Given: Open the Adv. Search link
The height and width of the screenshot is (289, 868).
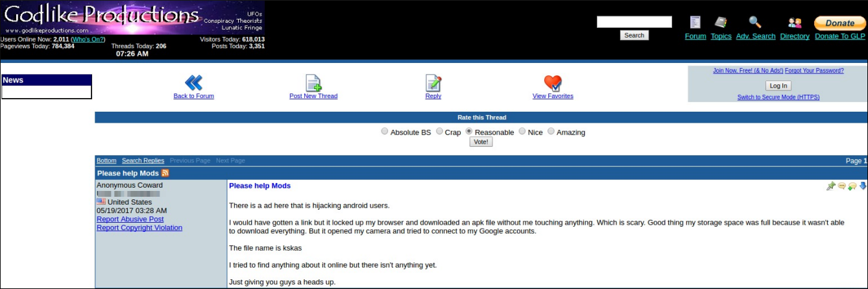Looking at the screenshot, I should coord(756,36).
